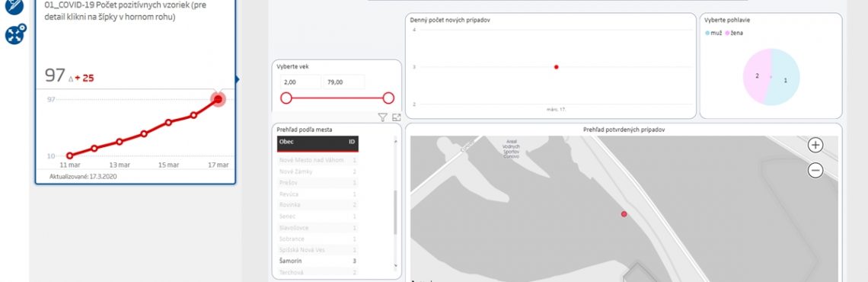Zoom out on the map with minus
The image size is (868, 282).
click(815, 171)
